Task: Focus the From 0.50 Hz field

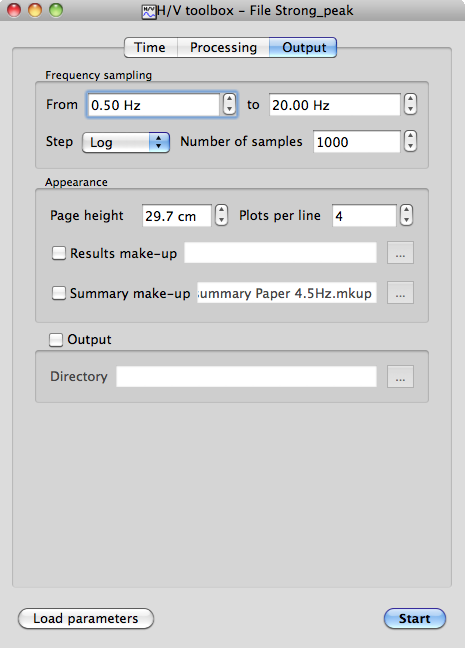Action: pos(153,105)
